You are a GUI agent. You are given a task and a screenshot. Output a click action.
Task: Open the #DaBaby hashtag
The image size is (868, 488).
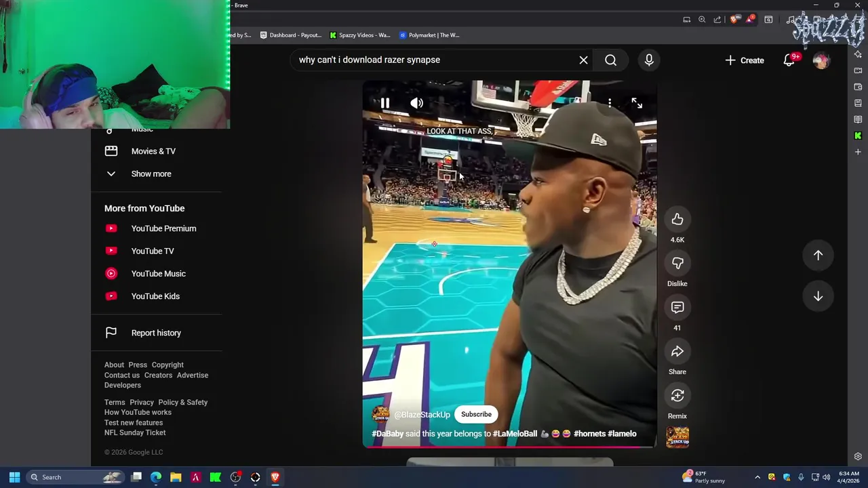coord(387,434)
